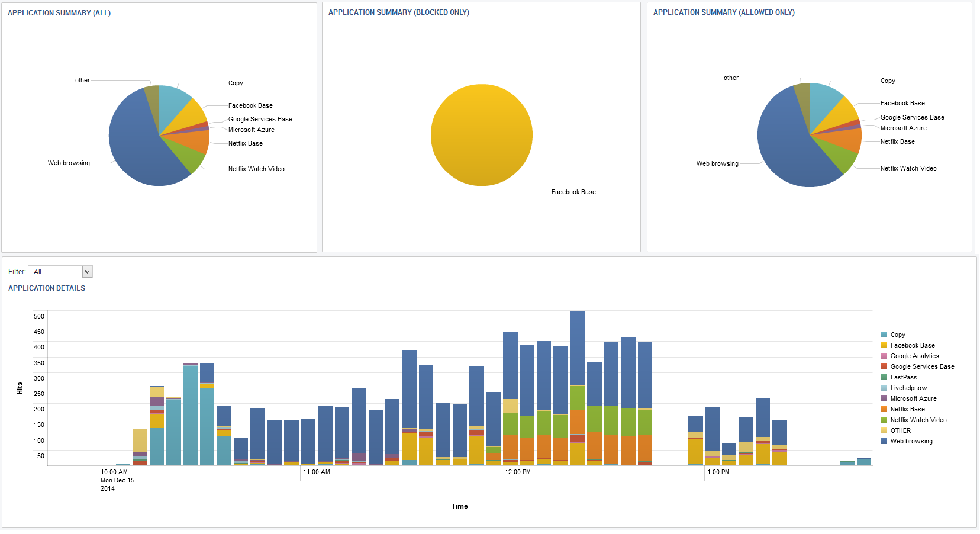Click the APPLICATION SUMMARY (BLOCKED ONLY) header
The width and height of the screenshot is (980, 534).
coord(401,12)
